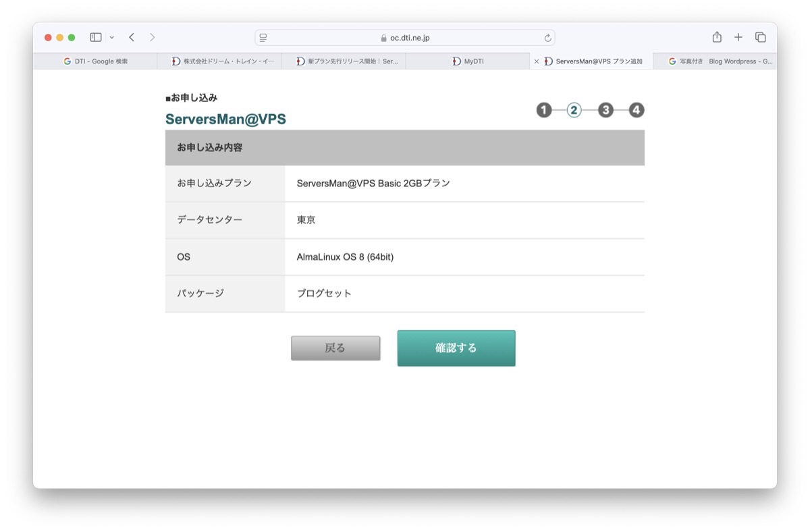Click the 戻る back button
Screen dimensions: 810x532
coord(335,348)
